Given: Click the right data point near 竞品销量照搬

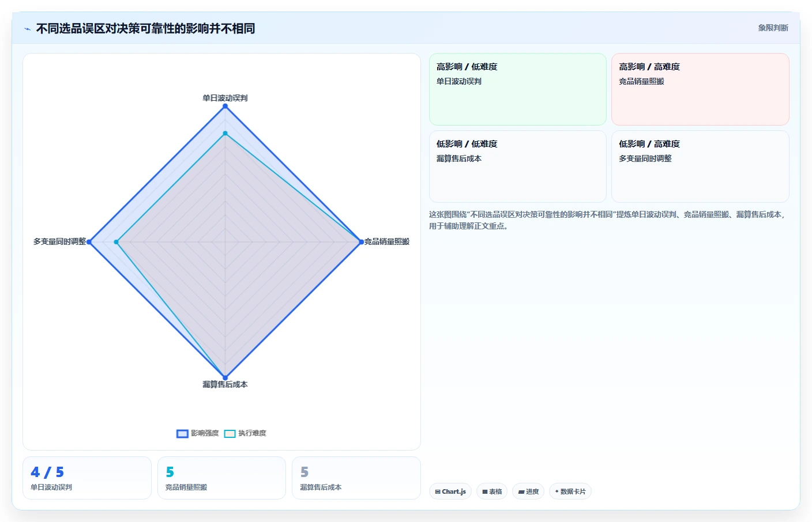Looking at the screenshot, I should (x=361, y=242).
